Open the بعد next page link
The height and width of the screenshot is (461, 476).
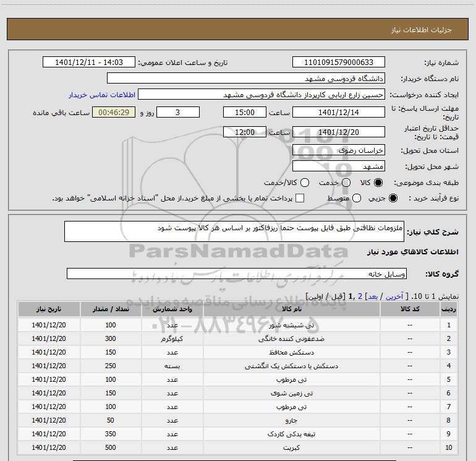373,296
